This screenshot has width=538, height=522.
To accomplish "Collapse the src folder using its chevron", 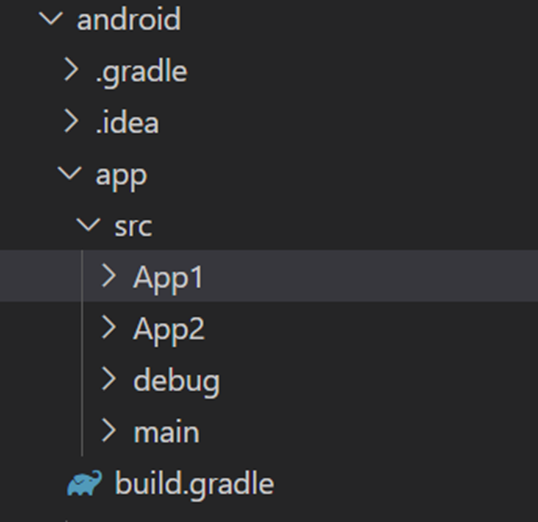I will pos(89,224).
